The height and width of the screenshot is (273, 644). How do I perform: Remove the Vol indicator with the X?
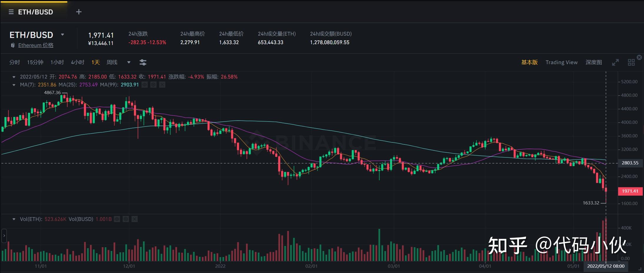point(134,219)
